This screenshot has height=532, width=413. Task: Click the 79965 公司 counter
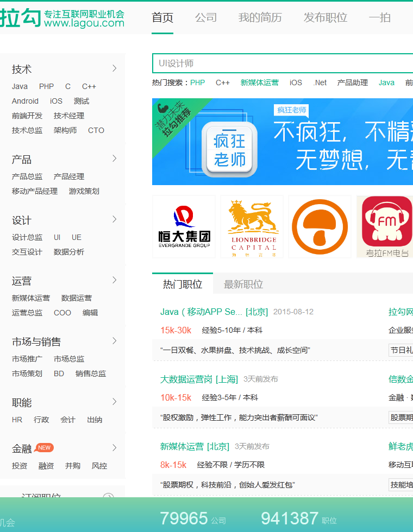click(193, 518)
